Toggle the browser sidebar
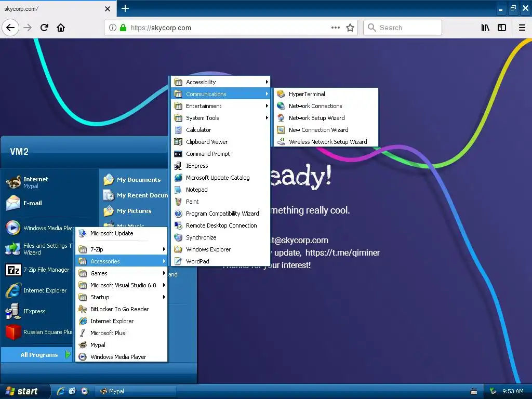This screenshot has height=399, width=532. click(x=502, y=28)
